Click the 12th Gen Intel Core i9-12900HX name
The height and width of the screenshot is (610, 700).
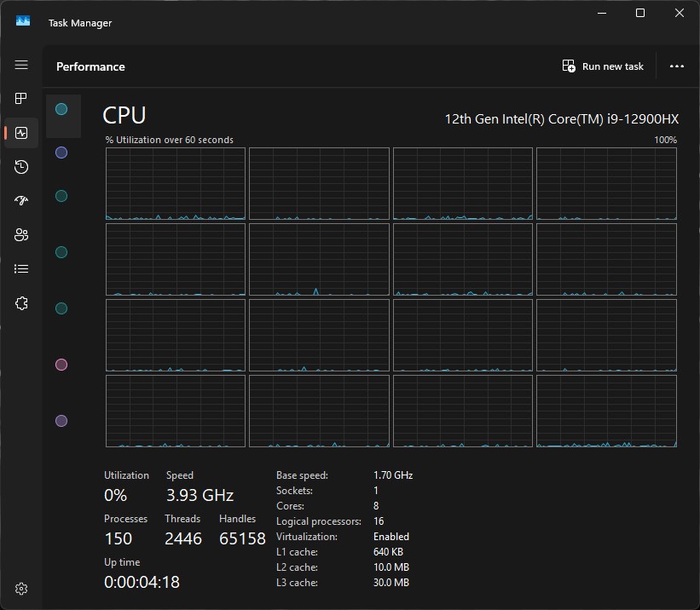[562, 119]
